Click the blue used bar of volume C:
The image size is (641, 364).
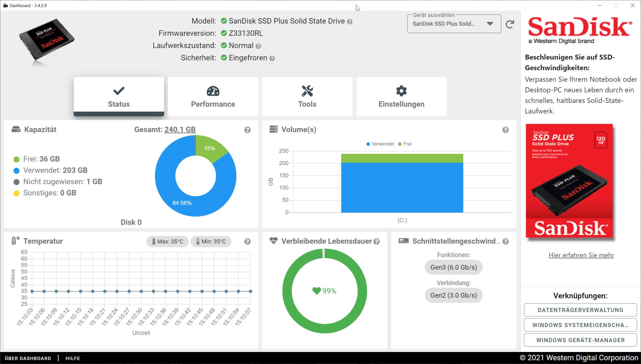[402, 188]
